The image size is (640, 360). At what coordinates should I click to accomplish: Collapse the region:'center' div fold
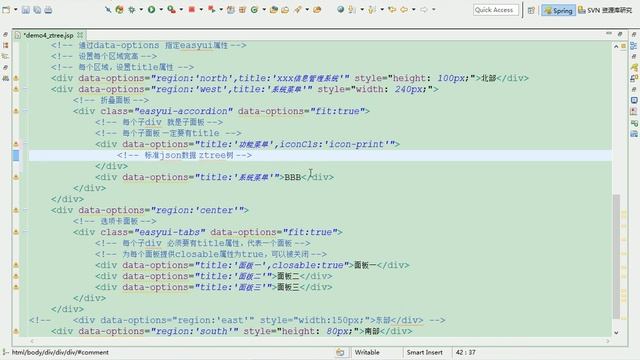(x=25, y=209)
